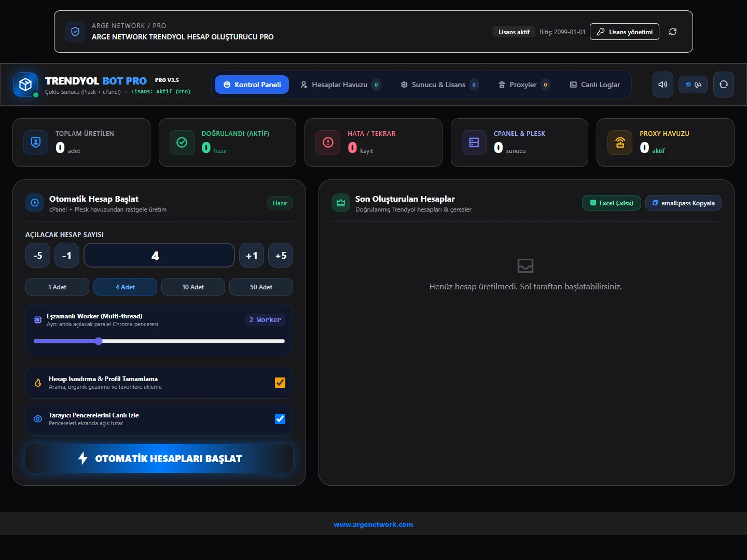Image resolution: width=747 pixels, height=560 pixels.
Task: Click the Hata / Tekrar warning icon
Action: coord(328,143)
